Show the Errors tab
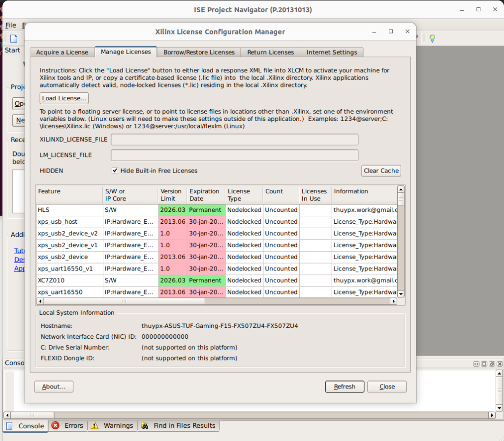This screenshot has height=441, width=504. click(68, 426)
